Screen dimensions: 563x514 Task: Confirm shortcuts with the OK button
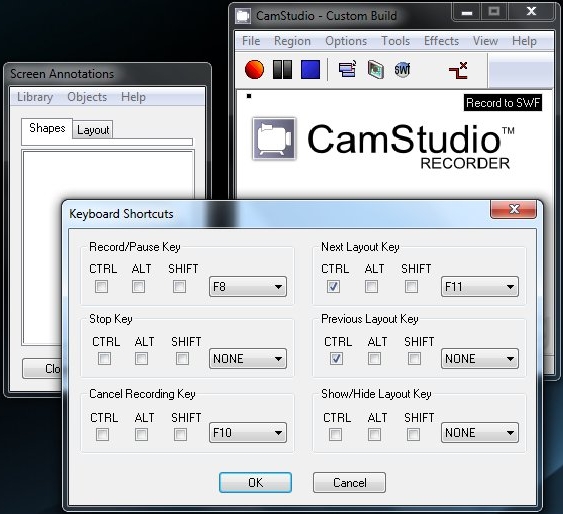pyautogui.click(x=255, y=482)
